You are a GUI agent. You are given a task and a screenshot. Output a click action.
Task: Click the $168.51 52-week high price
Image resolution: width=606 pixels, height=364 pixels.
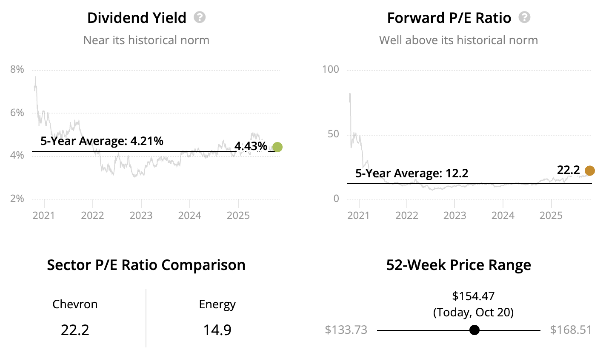(x=571, y=330)
